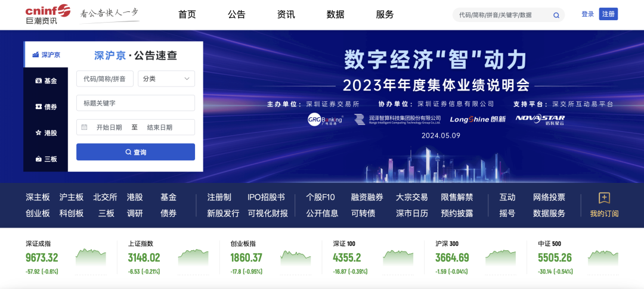Select the 三板 sidebar tab
Screen dimensions: 644x289
(46, 159)
